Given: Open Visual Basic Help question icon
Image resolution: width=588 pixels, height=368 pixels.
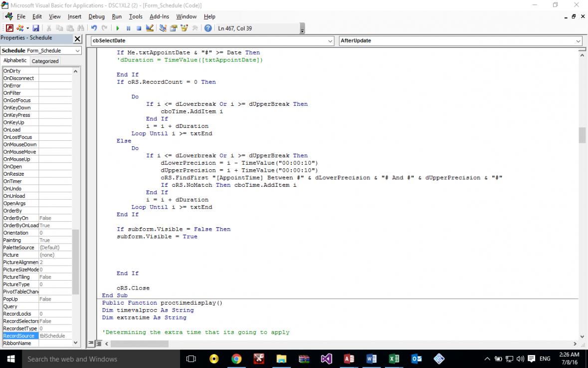Looking at the screenshot, I should [x=208, y=28].
